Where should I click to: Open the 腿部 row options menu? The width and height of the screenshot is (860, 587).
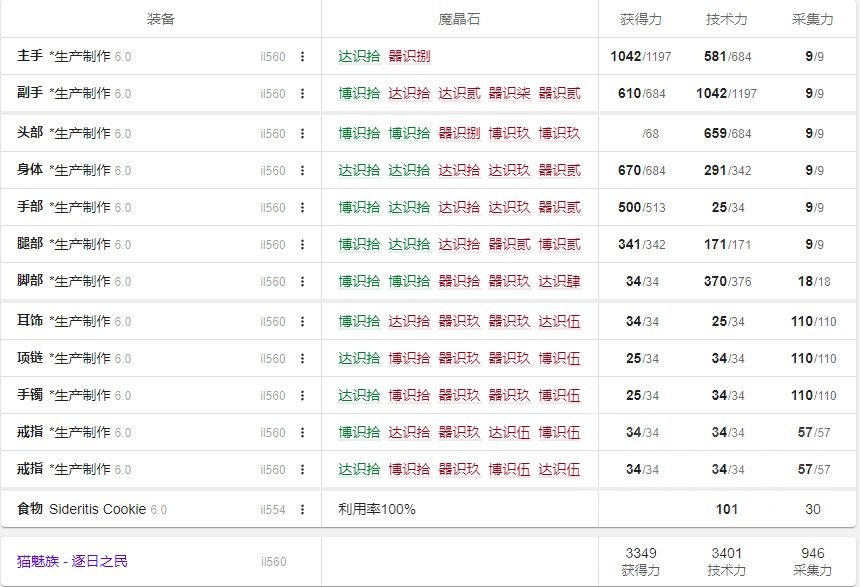coord(303,244)
